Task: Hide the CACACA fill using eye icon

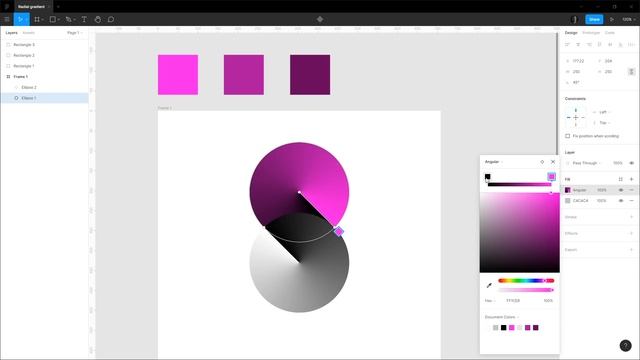Action: coord(621,201)
